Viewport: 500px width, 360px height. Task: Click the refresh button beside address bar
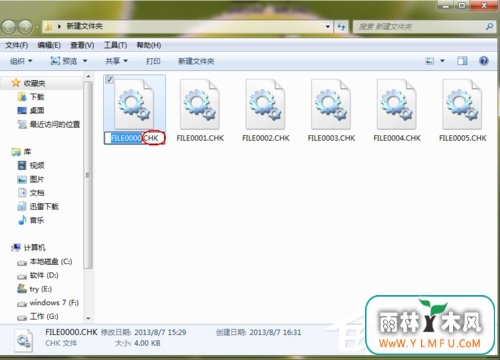pos(341,27)
